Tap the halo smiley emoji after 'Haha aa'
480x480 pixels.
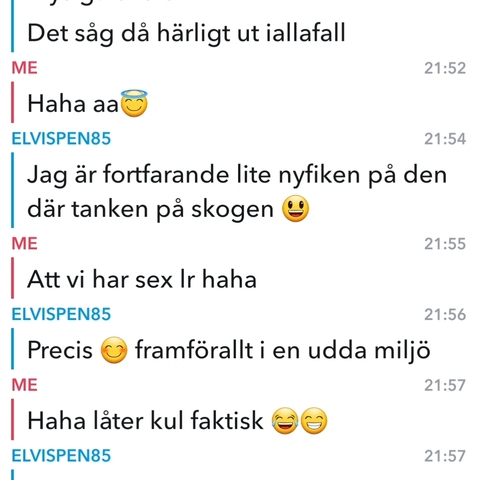134,103
